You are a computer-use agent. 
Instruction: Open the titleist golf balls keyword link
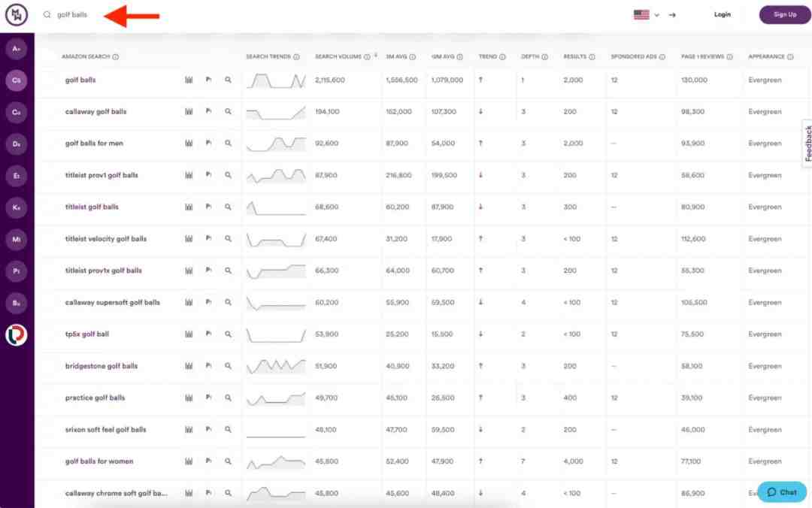[92, 207]
